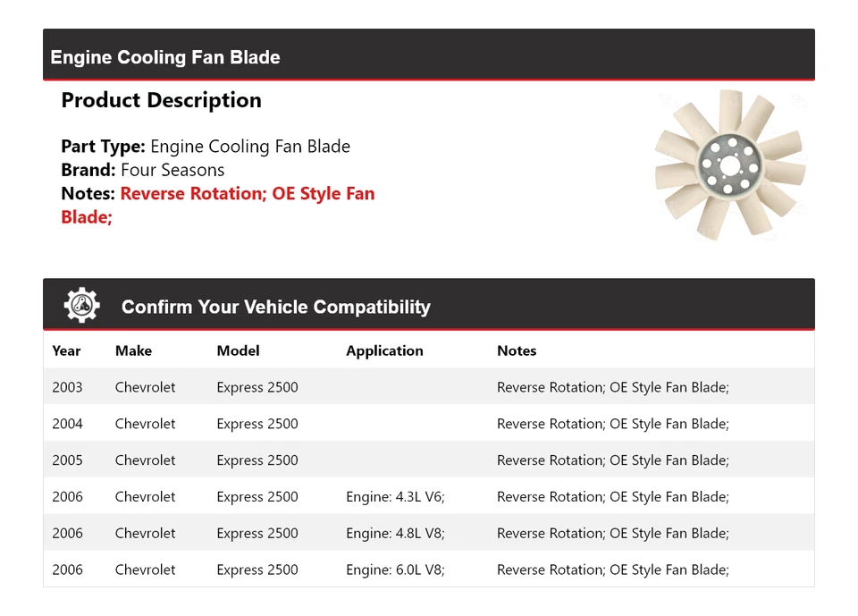This screenshot has width=858, height=616.
Task: Select the Make column header
Action: [x=133, y=350]
